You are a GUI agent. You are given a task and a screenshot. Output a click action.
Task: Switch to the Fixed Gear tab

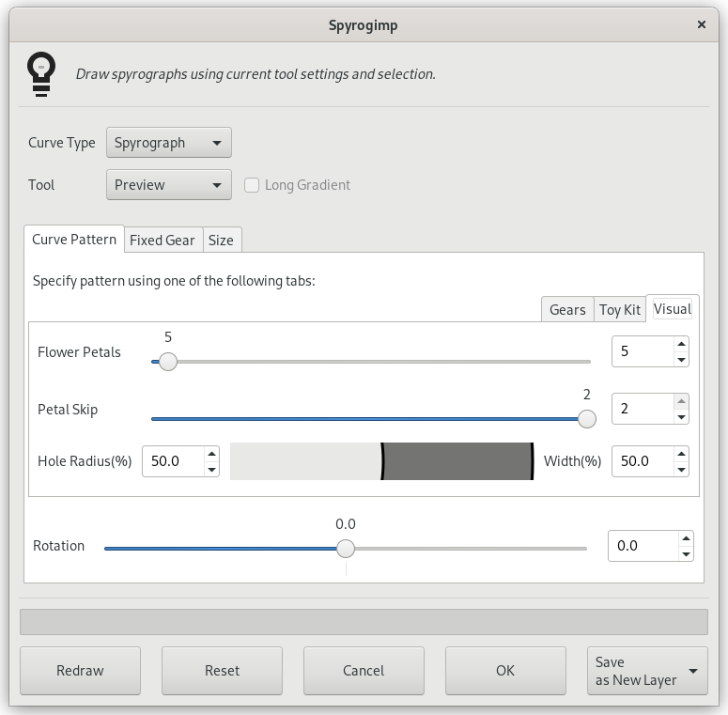coord(163,241)
